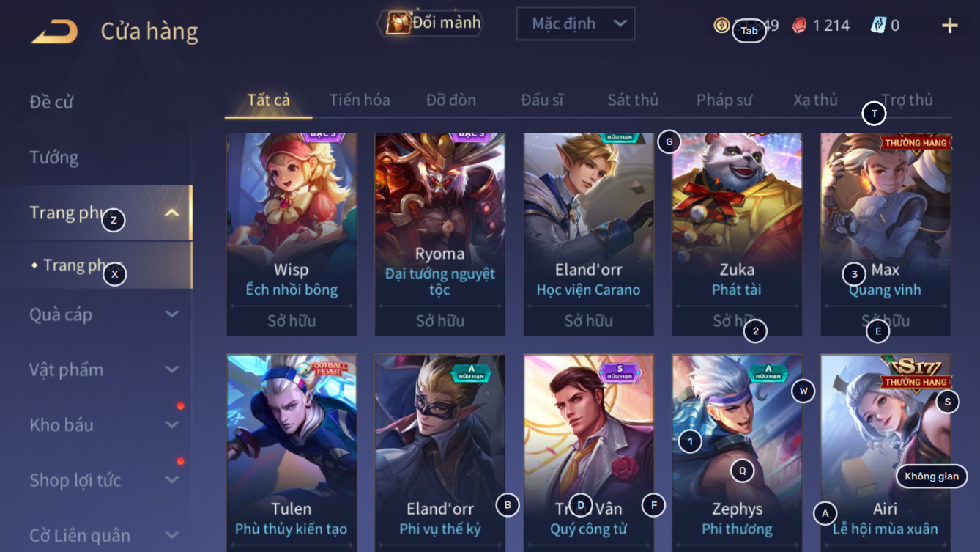Viewport: 980px width, 552px height.
Task: Click the blue voucher currency icon
Action: point(878,25)
